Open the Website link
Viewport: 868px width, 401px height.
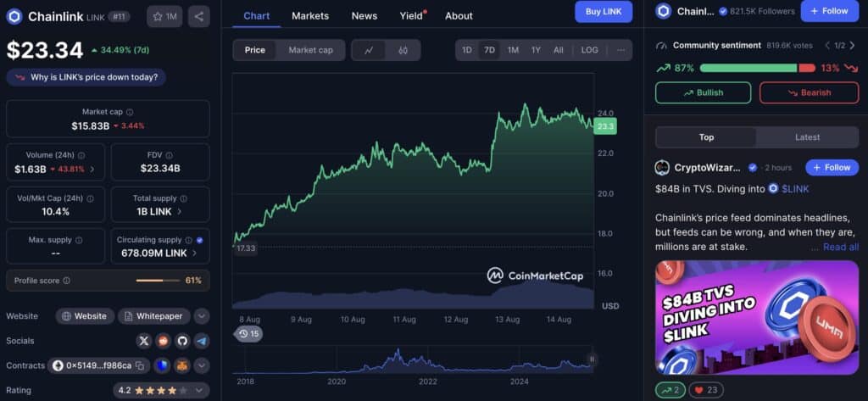pos(85,316)
